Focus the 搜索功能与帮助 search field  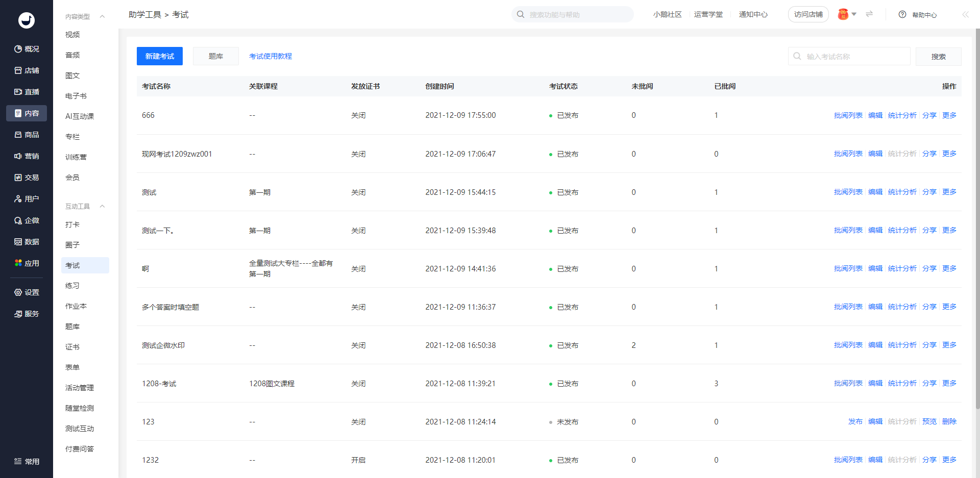tap(573, 14)
